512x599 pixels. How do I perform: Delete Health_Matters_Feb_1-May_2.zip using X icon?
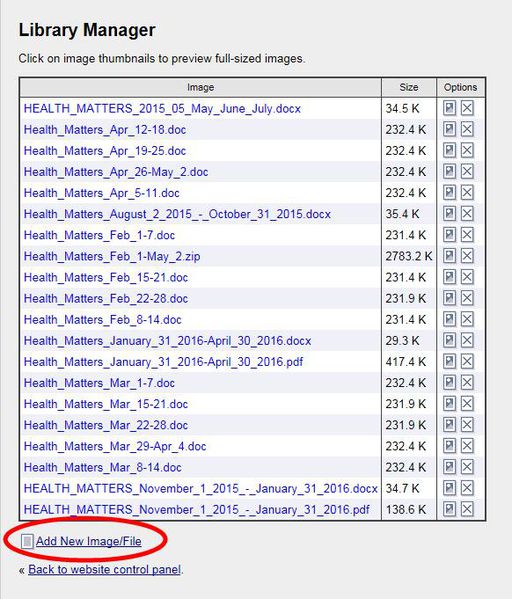tap(467, 256)
